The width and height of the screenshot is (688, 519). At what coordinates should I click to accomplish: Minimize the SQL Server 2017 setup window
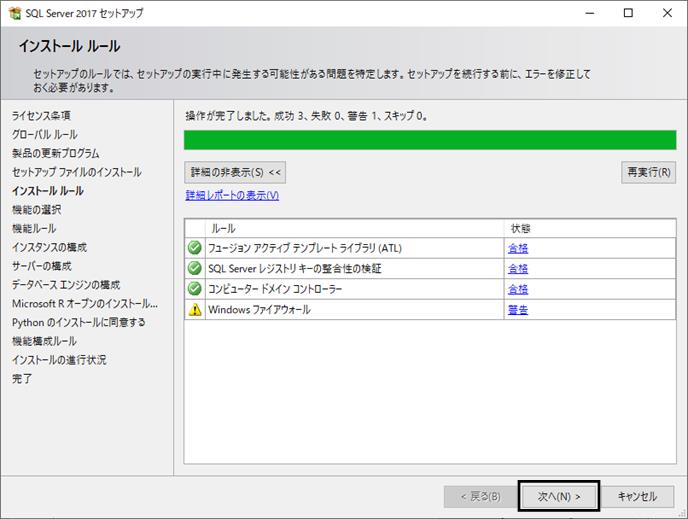[590, 13]
